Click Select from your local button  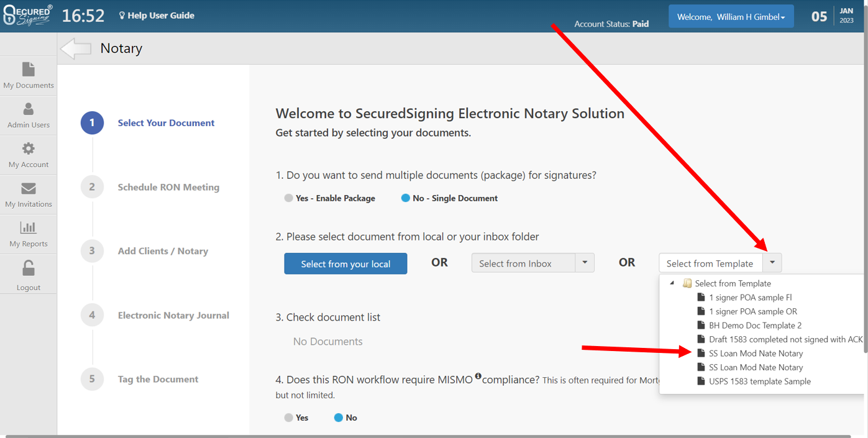tap(345, 263)
